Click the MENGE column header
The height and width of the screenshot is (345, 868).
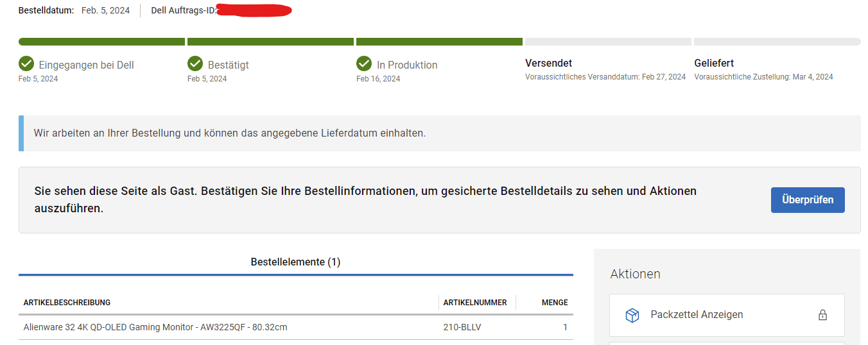click(x=555, y=303)
